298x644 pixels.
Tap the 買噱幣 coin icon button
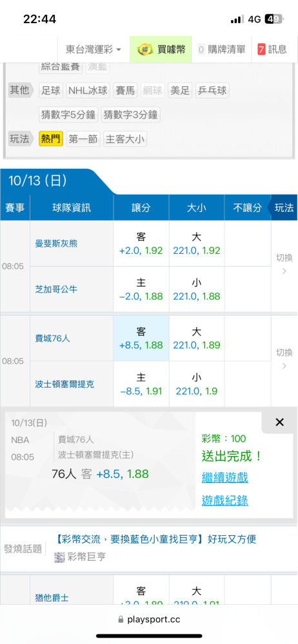tap(161, 50)
